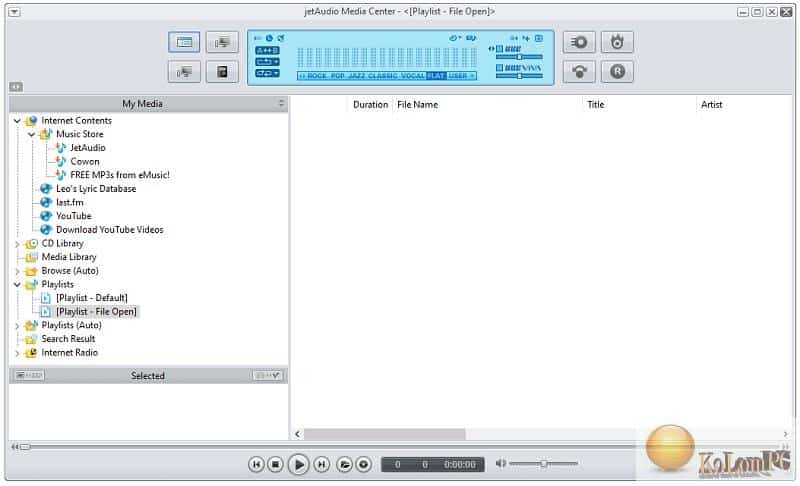Click the round record button next to open
Image resolution: width=800 pixels, height=486 pixels.
(x=364, y=464)
